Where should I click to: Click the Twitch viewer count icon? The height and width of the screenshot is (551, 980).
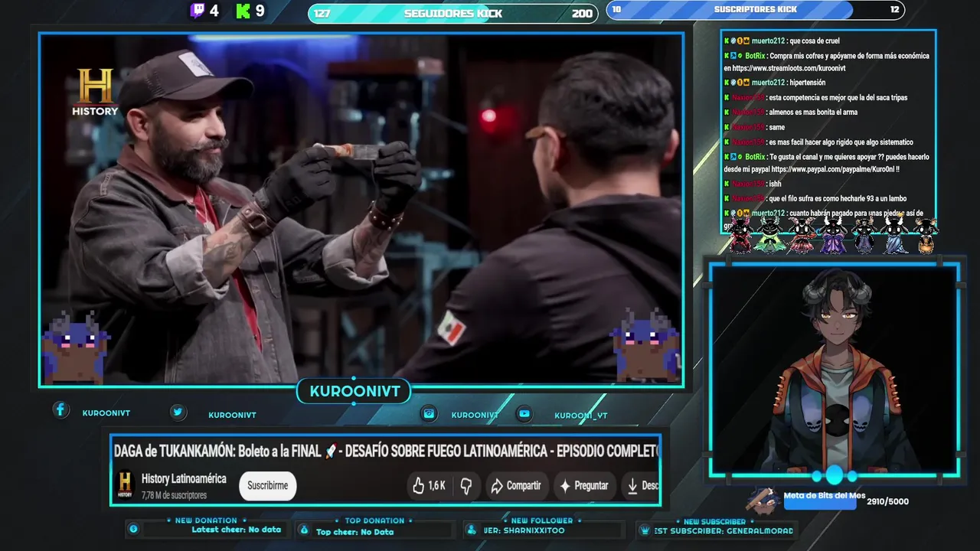198,11
